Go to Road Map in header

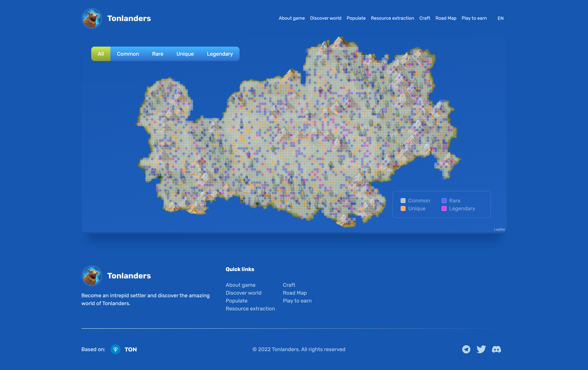pyautogui.click(x=446, y=18)
